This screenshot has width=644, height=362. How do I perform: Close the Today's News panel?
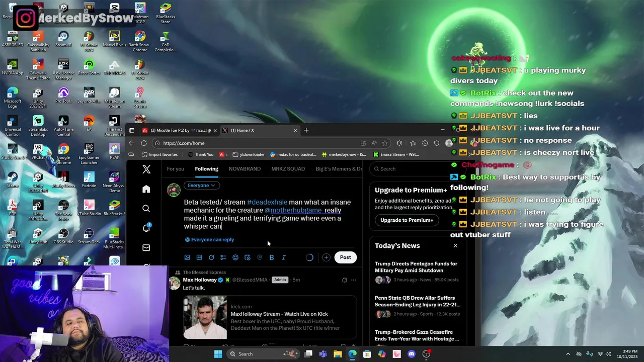coord(455,246)
